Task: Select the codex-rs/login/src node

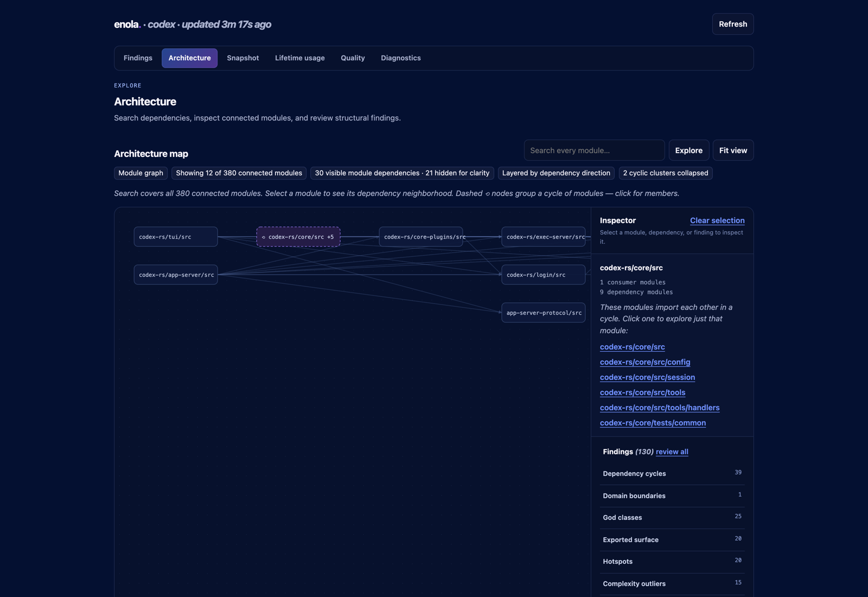Action: click(x=544, y=275)
